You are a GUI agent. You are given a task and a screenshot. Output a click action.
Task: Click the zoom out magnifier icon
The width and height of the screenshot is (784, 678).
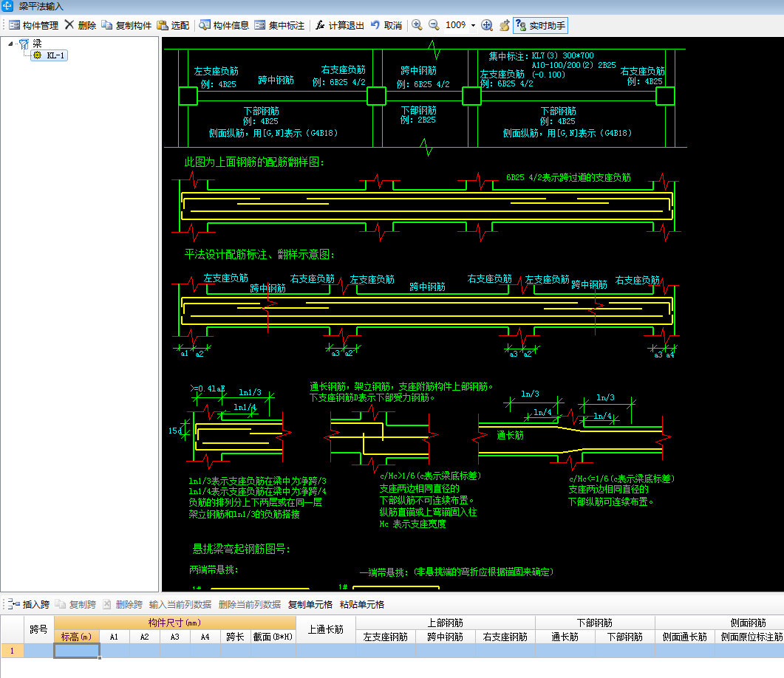coord(434,25)
